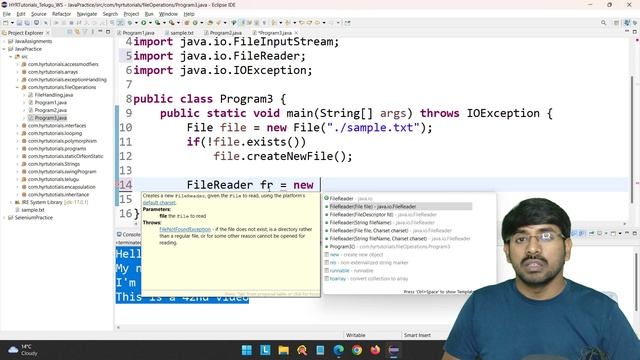
Task: Minimize the Project Explorer view
Action: [100, 32]
